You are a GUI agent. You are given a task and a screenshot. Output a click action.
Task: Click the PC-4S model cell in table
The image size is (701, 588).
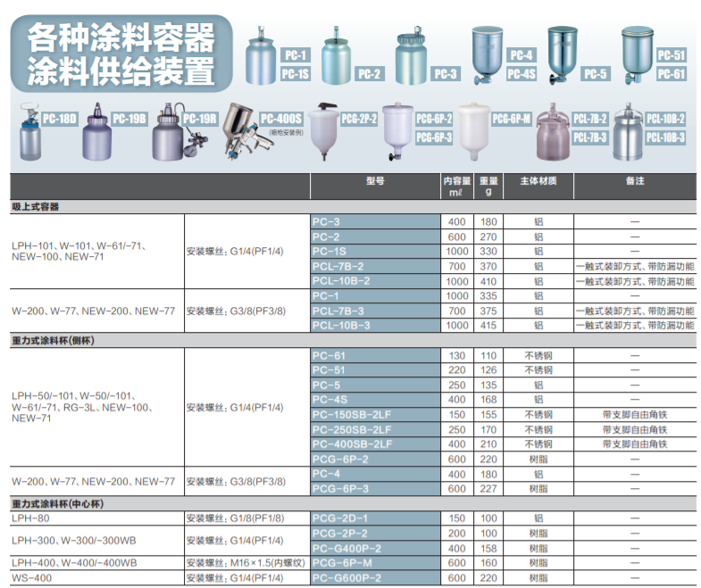pos(375,400)
